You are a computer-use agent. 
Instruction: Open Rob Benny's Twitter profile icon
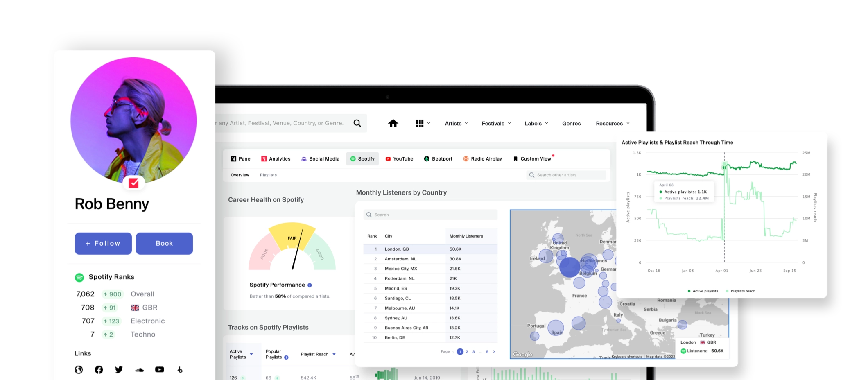click(x=119, y=370)
